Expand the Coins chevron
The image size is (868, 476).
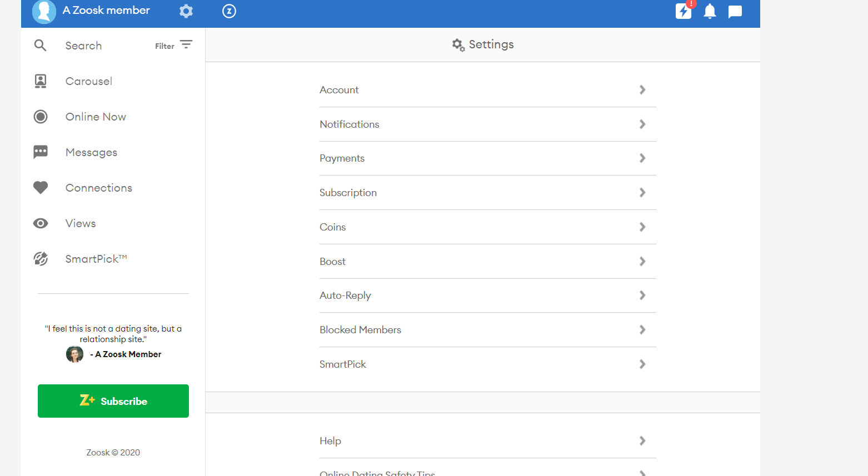click(x=642, y=227)
